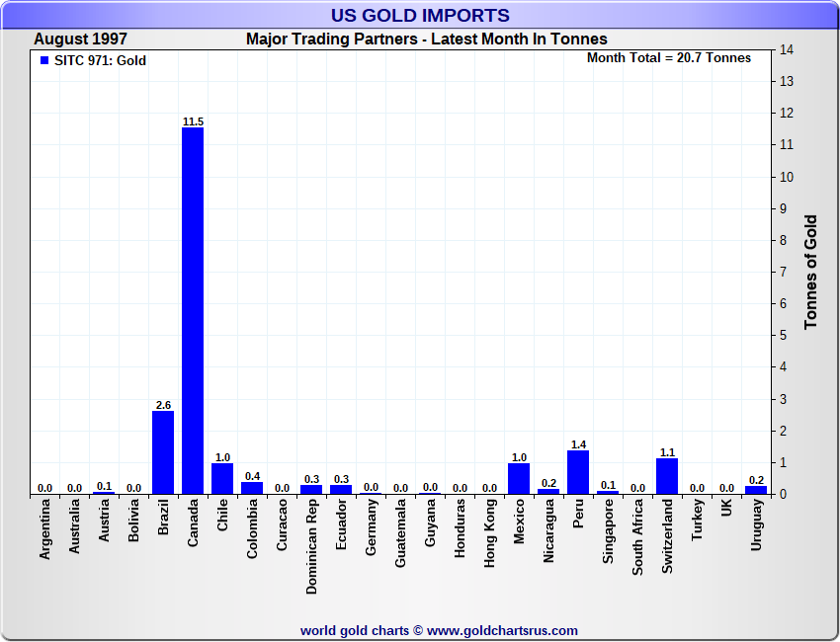This screenshot has width=840, height=642.
Task: Click the Peru bar
Action: tap(578, 472)
